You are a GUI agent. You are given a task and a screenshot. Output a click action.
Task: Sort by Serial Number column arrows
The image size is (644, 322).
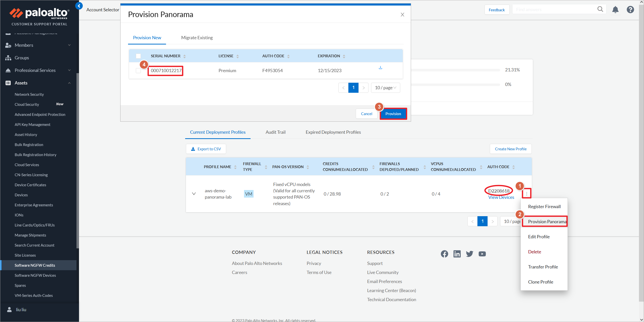click(184, 56)
